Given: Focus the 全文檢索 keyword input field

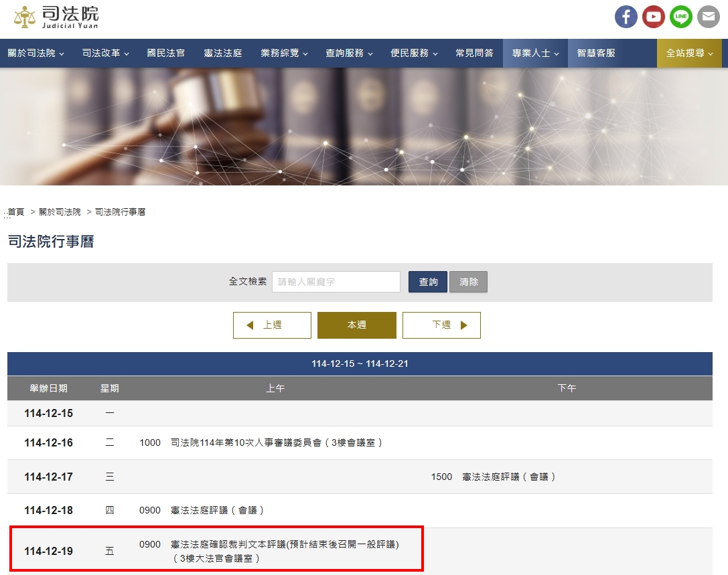Looking at the screenshot, I should coord(336,282).
